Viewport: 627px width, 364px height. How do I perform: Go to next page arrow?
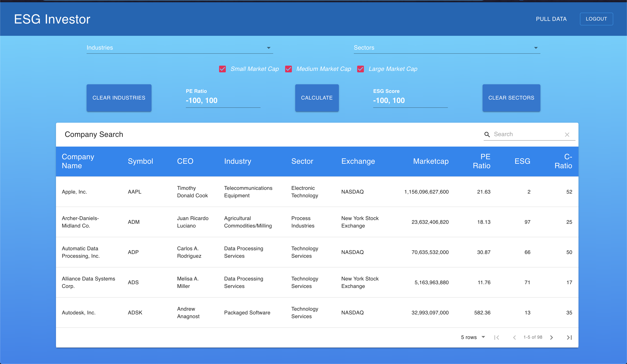tap(551, 337)
